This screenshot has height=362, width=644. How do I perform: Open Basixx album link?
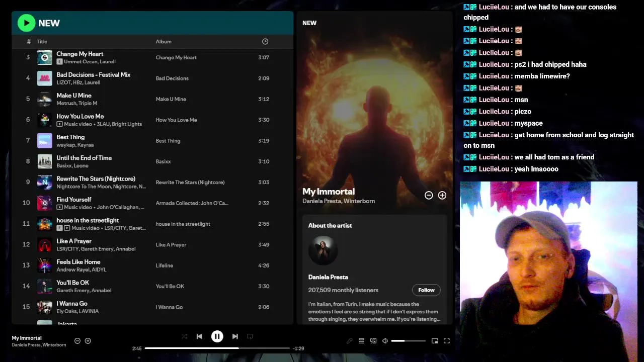(163, 161)
